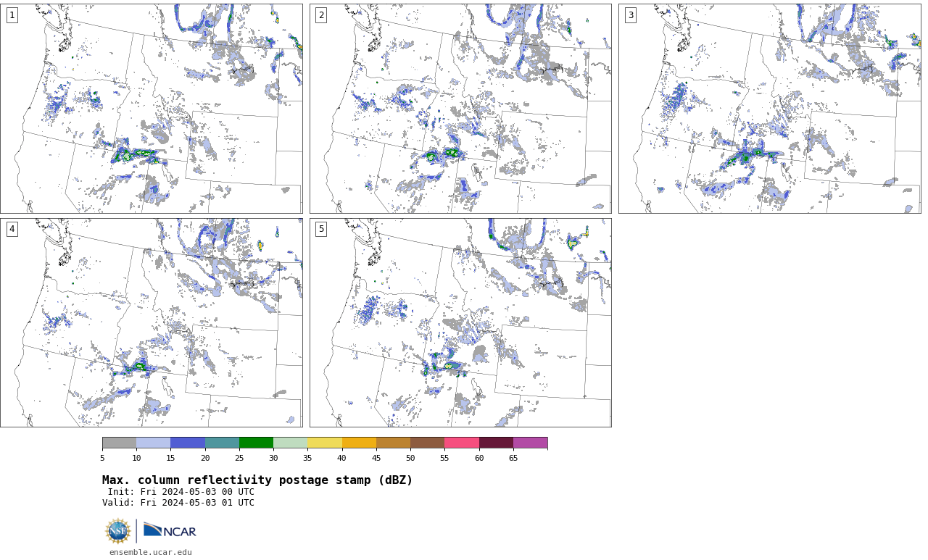The image size is (928, 560).
Task: Click the colorbar tick label 50
Action: pos(410,458)
